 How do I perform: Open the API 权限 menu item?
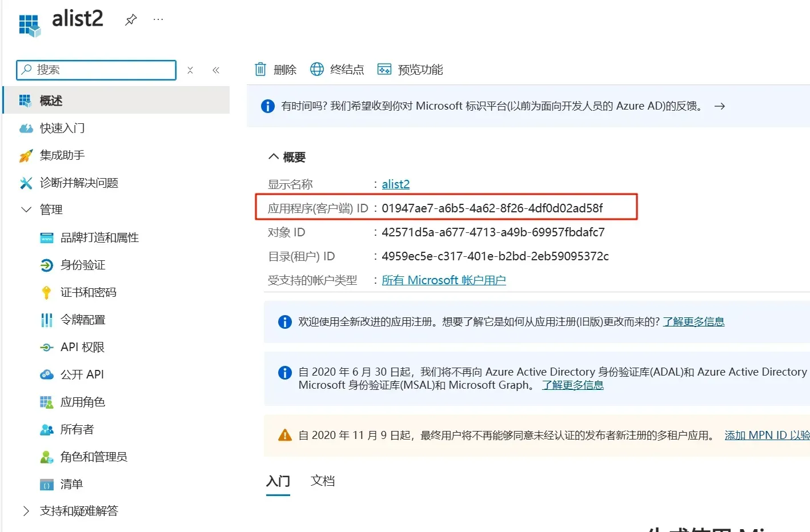[82, 347]
